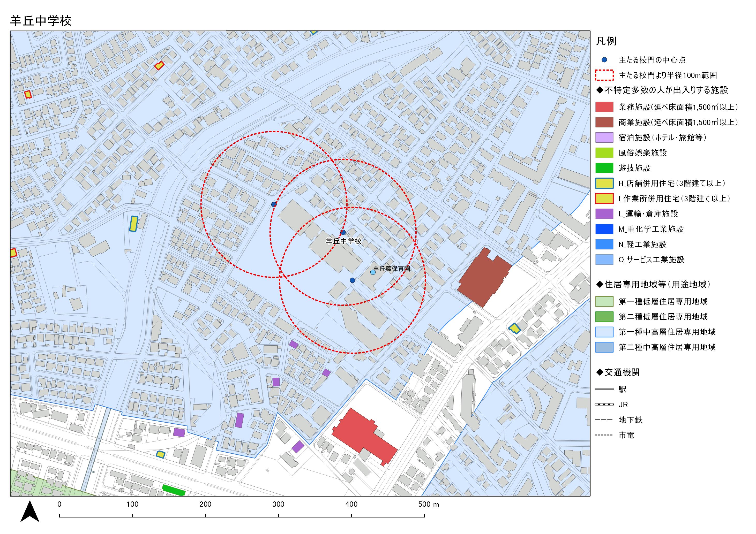
Task: Pick the red 業務施設 legend swatch
Action: [x=604, y=107]
